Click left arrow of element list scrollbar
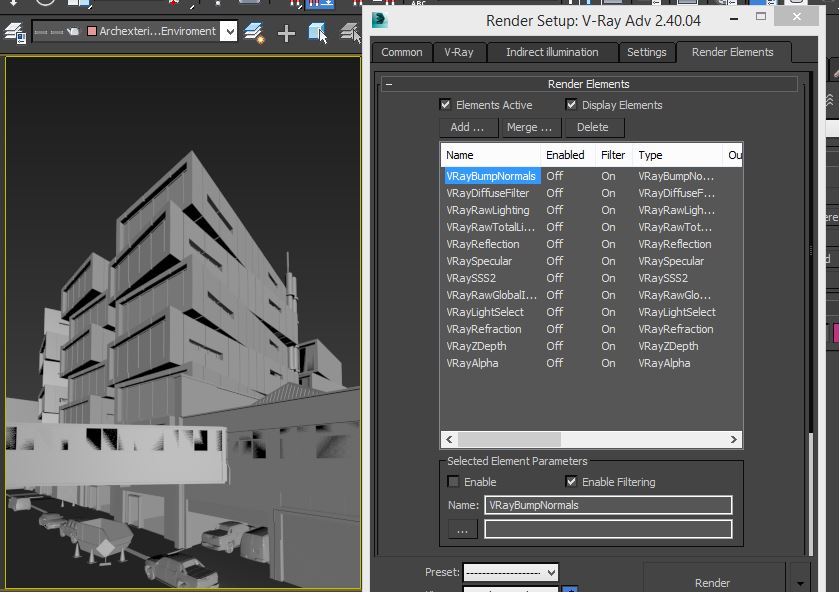The image size is (839, 592). (449, 439)
